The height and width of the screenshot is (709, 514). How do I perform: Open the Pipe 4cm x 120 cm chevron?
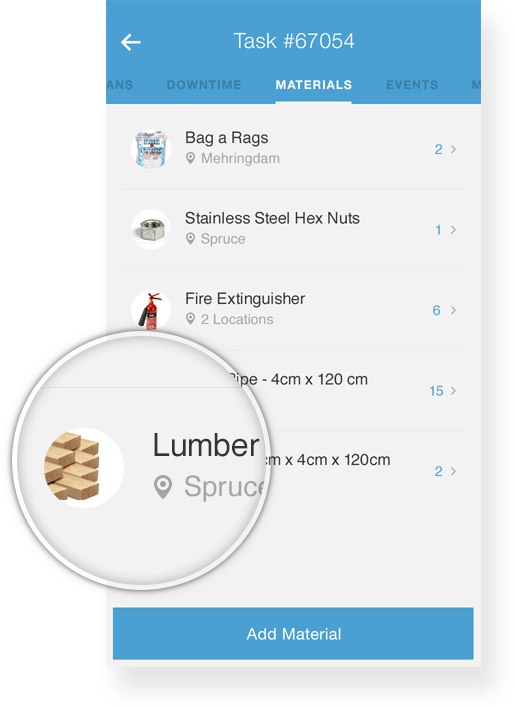click(x=453, y=391)
